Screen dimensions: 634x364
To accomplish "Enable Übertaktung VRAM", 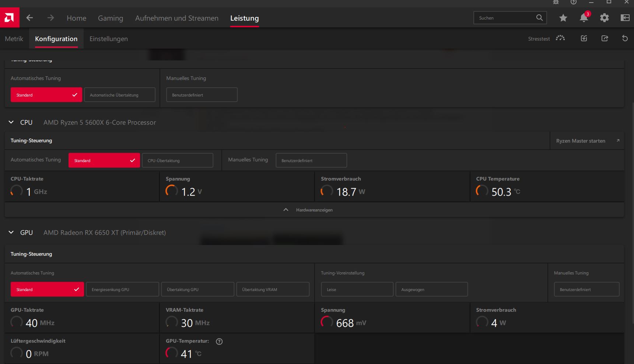I will click(273, 289).
